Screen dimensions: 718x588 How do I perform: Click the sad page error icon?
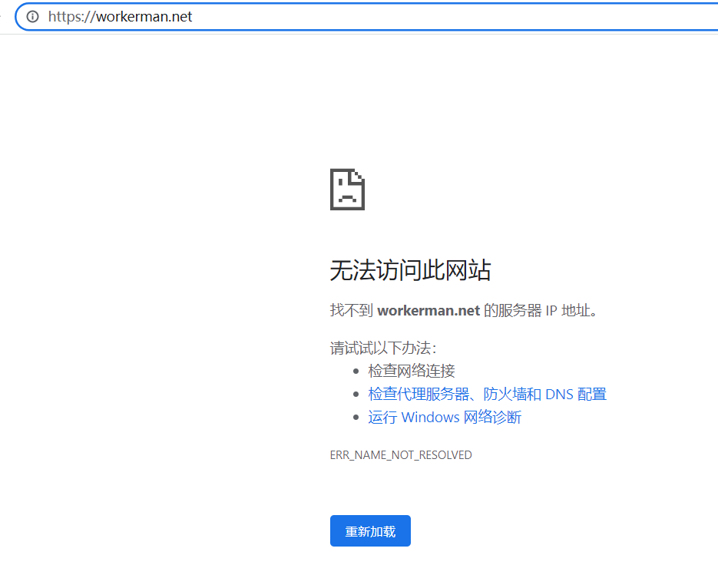[348, 190]
